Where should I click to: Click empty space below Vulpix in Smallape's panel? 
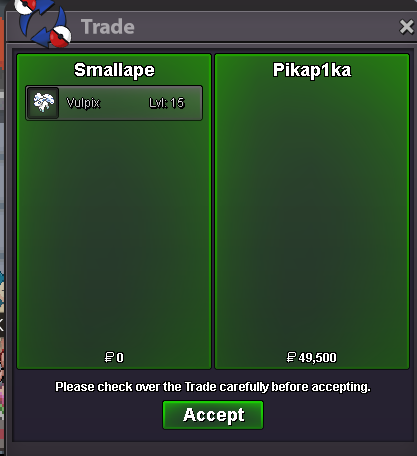[x=114, y=233]
